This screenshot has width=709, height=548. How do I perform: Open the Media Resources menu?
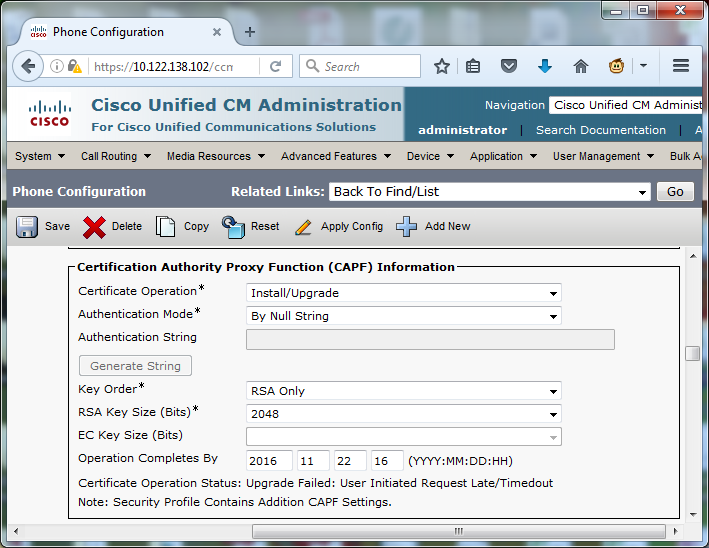pos(216,156)
